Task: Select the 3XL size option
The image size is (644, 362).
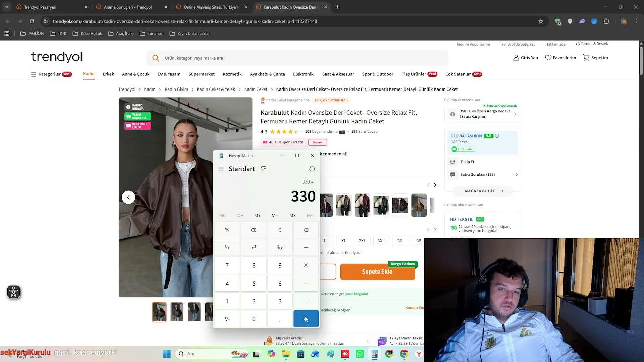Action: click(x=381, y=241)
